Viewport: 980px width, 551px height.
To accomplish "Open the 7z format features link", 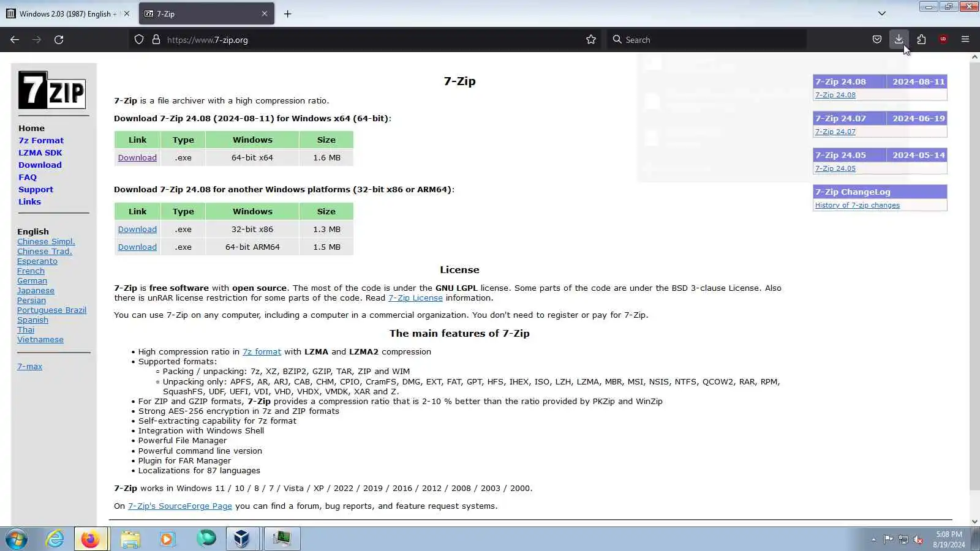I will click(x=262, y=351).
